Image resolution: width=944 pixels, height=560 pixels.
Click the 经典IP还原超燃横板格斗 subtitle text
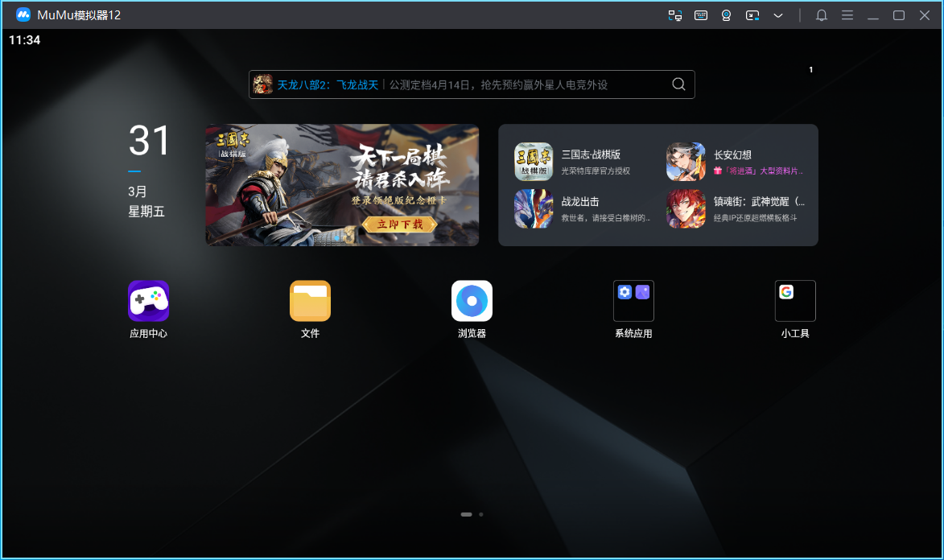click(x=755, y=218)
